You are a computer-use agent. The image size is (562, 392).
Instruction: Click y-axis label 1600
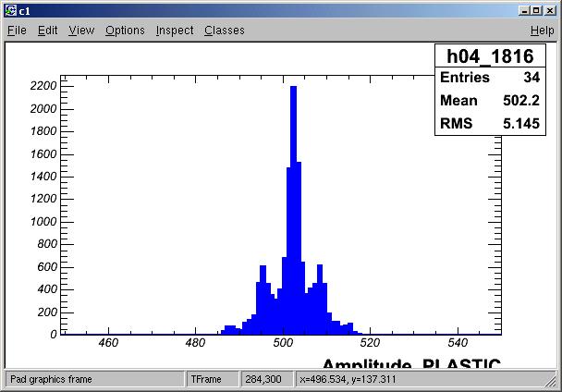[x=43, y=154]
